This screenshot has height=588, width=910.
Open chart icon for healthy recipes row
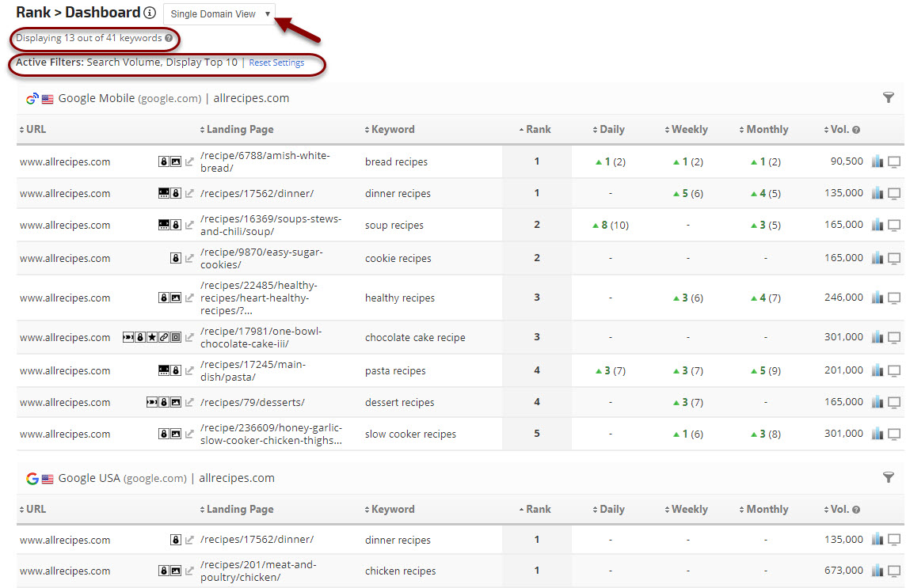877,298
